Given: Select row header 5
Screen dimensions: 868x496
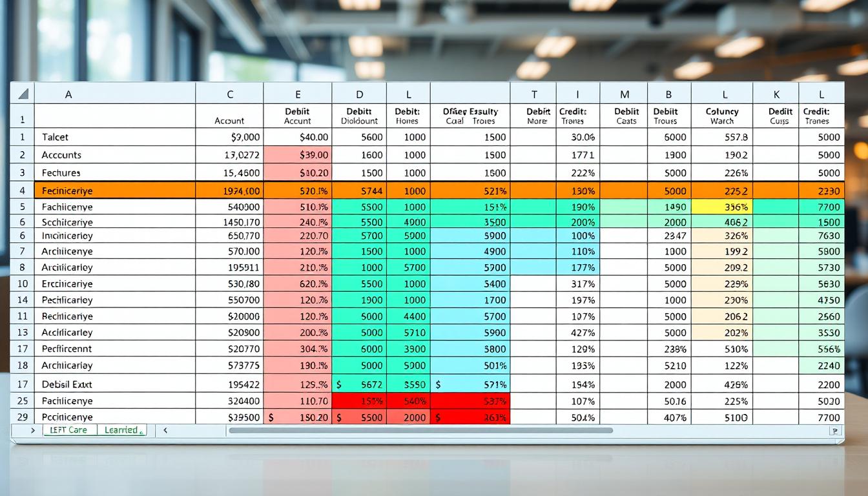Looking at the screenshot, I should click(x=23, y=207).
